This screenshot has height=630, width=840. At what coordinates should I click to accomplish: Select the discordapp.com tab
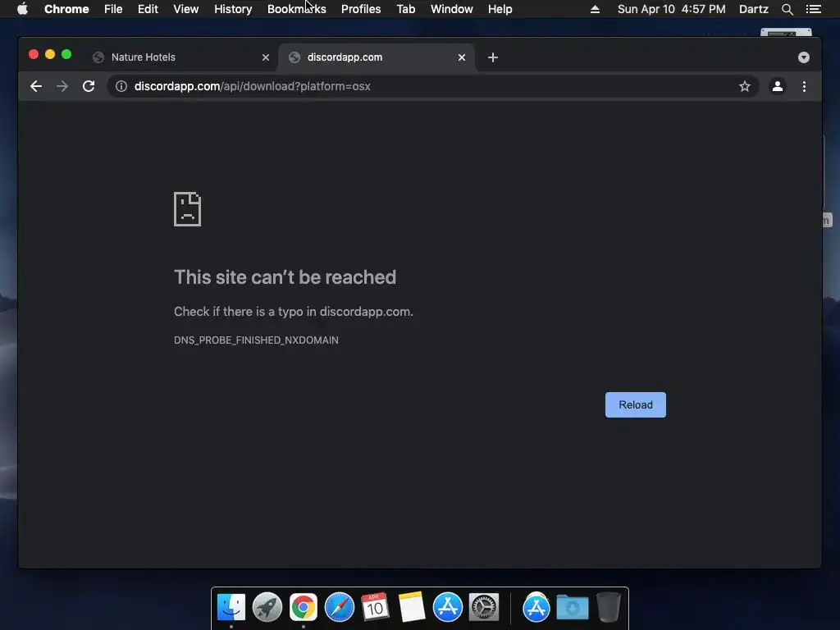376,57
